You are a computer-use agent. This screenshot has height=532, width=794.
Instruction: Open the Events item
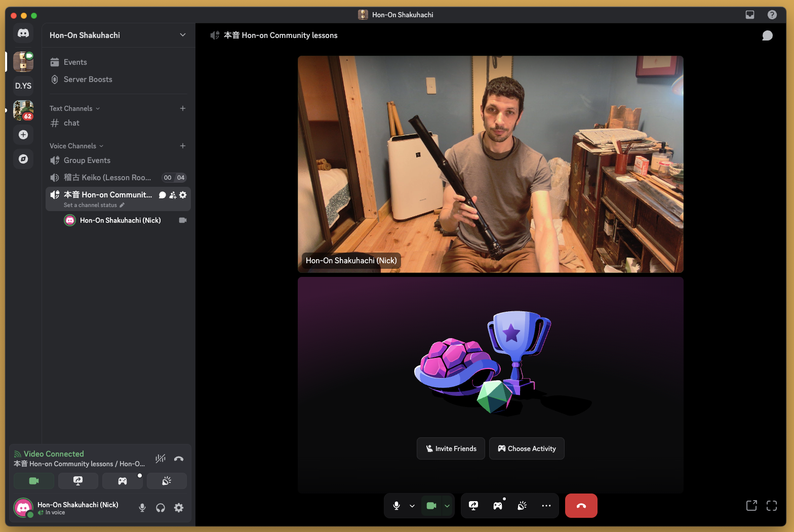[x=75, y=62]
